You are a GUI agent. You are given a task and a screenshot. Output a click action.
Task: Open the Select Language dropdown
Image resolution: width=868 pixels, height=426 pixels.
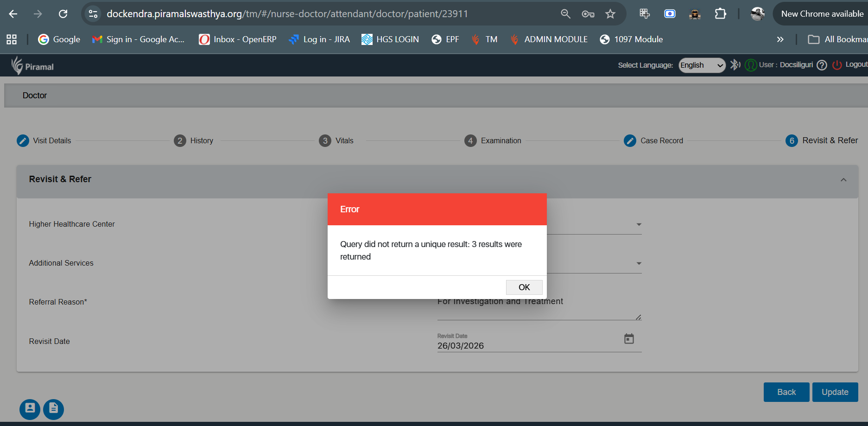click(702, 65)
